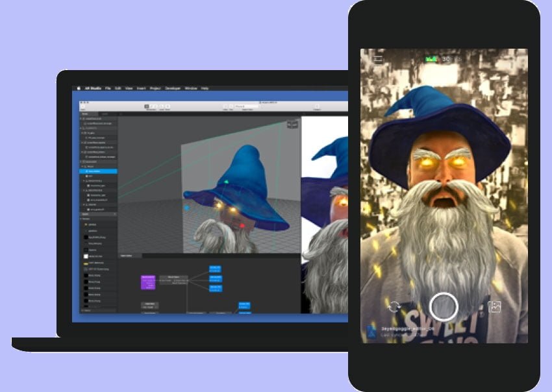Select the blue handle left of hat
The image size is (552, 392).
(x=187, y=208)
